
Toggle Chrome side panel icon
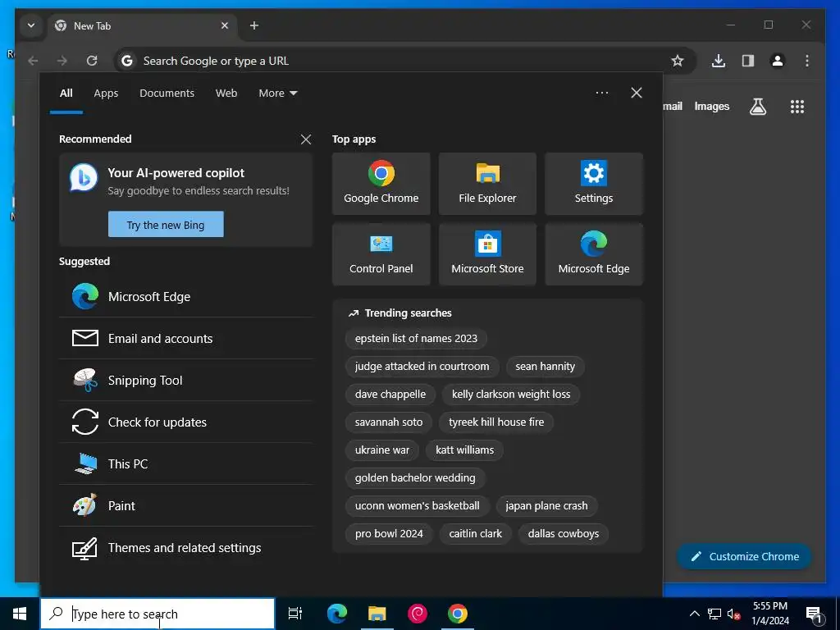tap(748, 61)
